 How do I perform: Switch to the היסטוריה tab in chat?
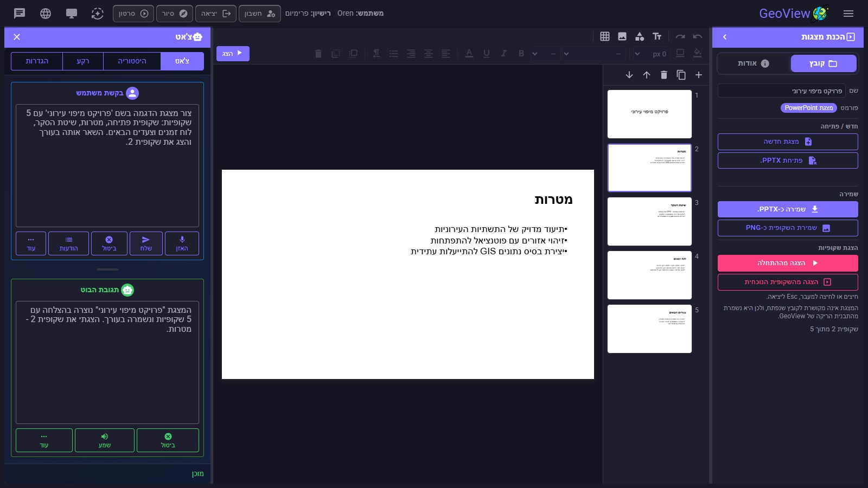pos(132,61)
